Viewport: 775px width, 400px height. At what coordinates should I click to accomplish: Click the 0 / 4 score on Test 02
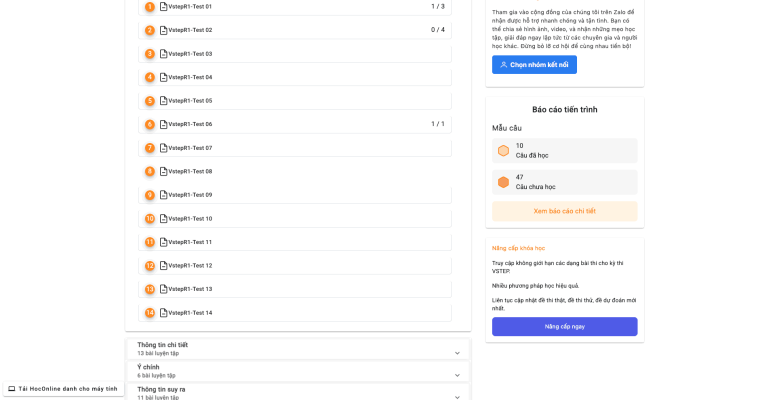tap(438, 30)
